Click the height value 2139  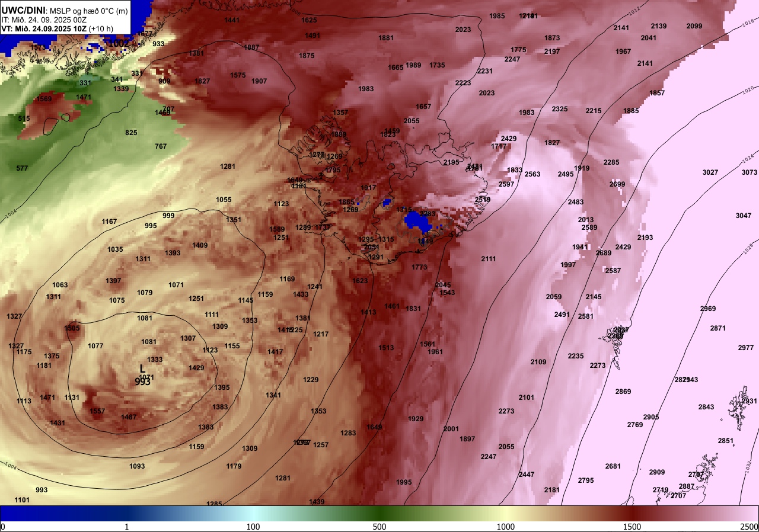tap(659, 26)
